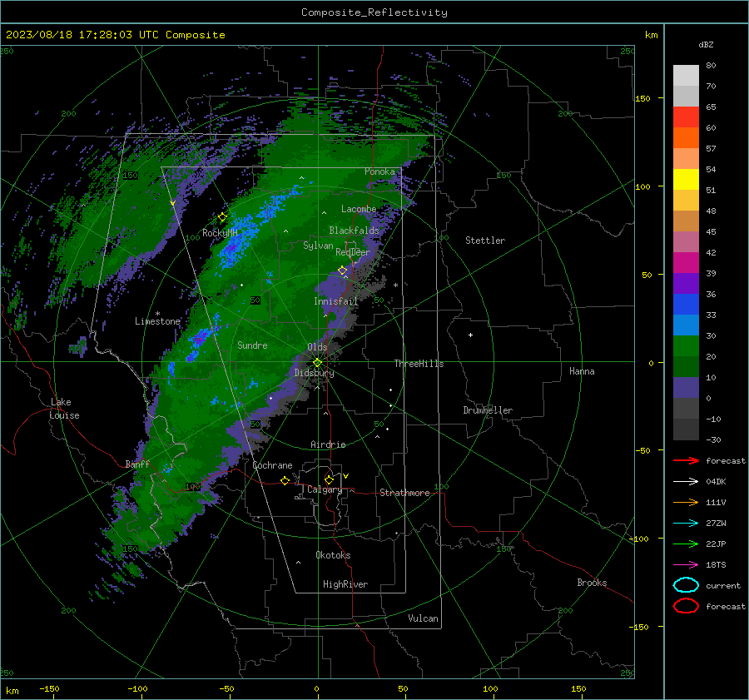Click the Lake Louise label
The image size is (749, 700).
click(64, 409)
